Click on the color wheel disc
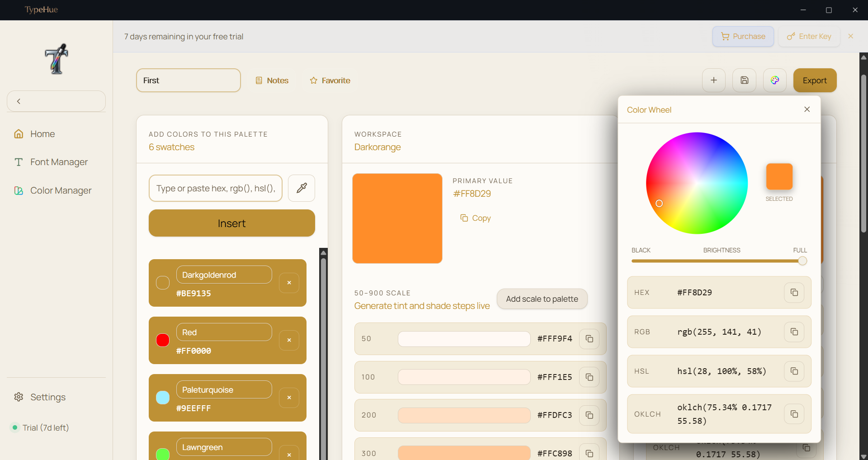The image size is (868, 460). pyautogui.click(x=697, y=183)
